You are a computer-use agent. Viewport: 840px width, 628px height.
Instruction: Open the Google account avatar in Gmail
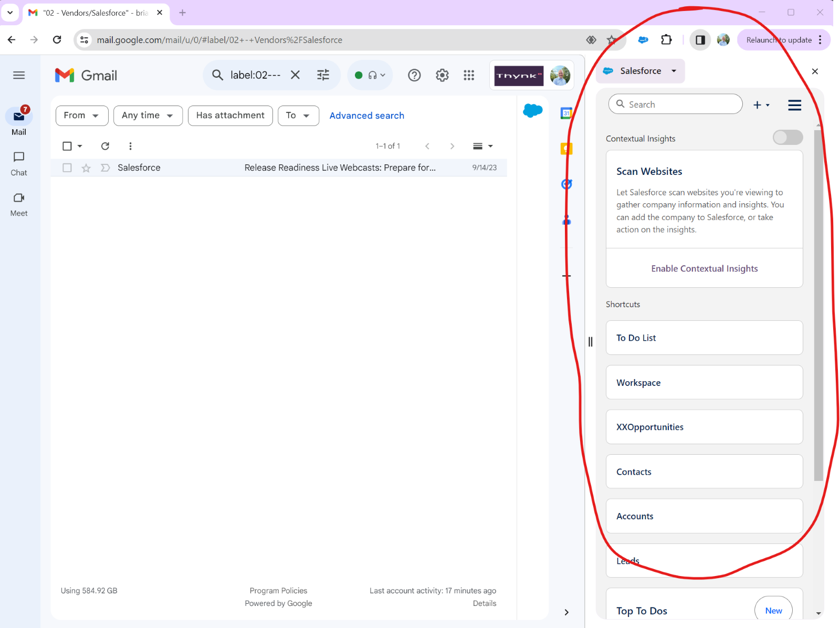560,76
